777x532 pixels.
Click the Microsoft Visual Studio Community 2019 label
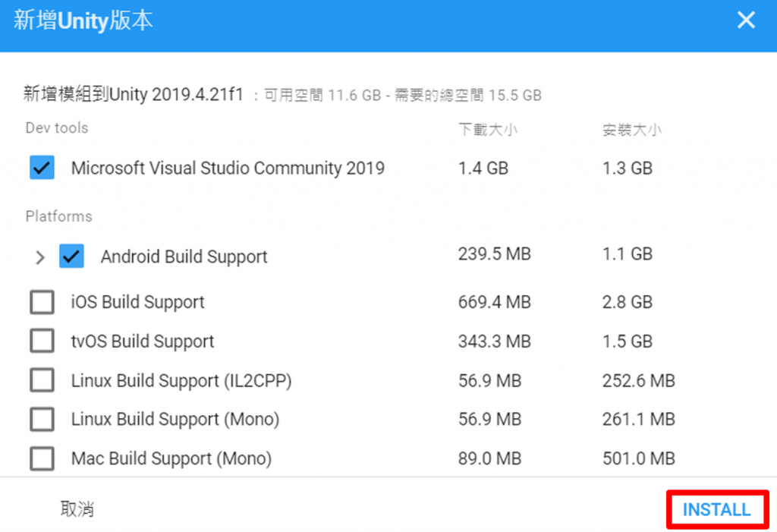[228, 168]
